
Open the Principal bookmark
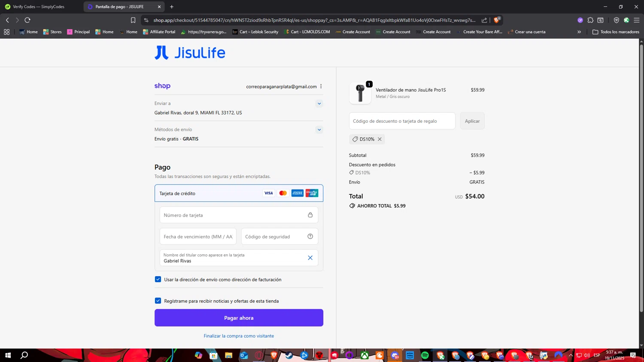coord(78,32)
